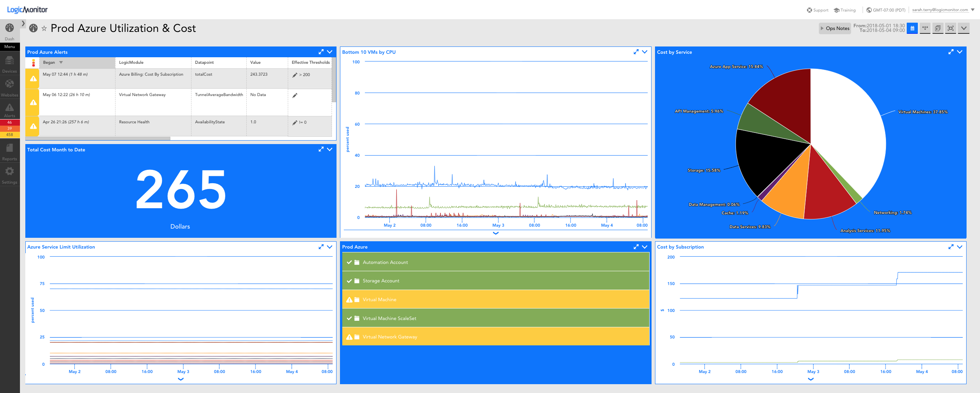
Task: Open the Dash section in sidebar
Action: pyautogui.click(x=10, y=31)
